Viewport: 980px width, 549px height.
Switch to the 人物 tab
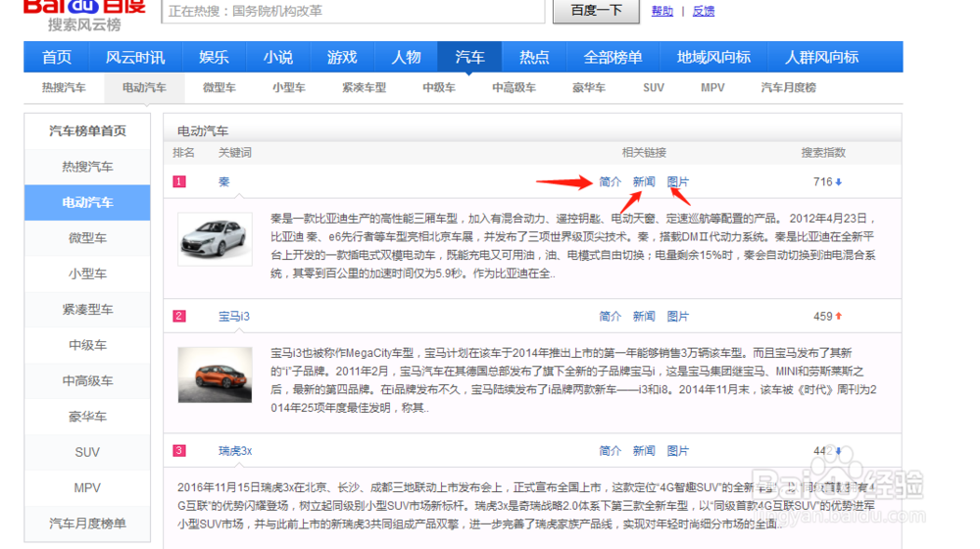tap(406, 57)
